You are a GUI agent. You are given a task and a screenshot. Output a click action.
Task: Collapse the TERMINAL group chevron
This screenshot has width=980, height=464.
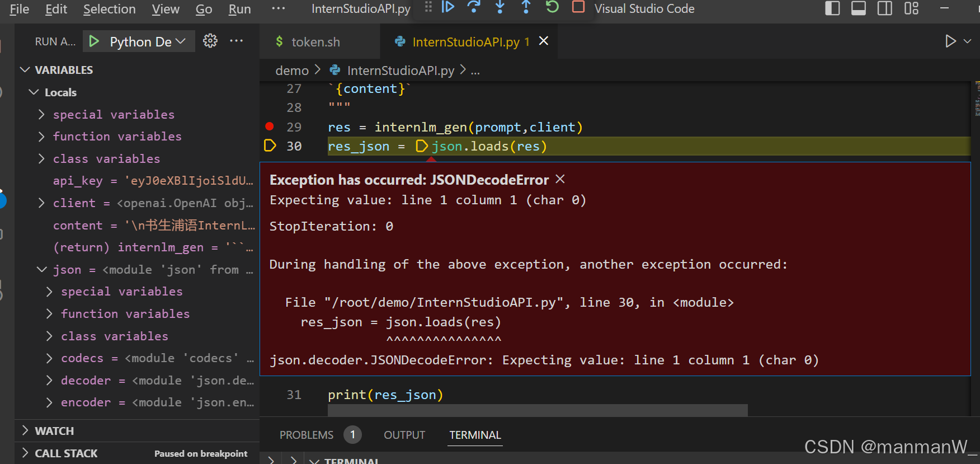click(314, 461)
